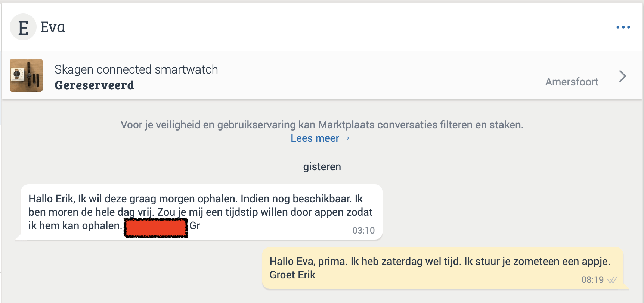Image resolution: width=644 pixels, height=303 pixels.
Task: Click the 03:10 message timestamp
Action: pos(363,230)
